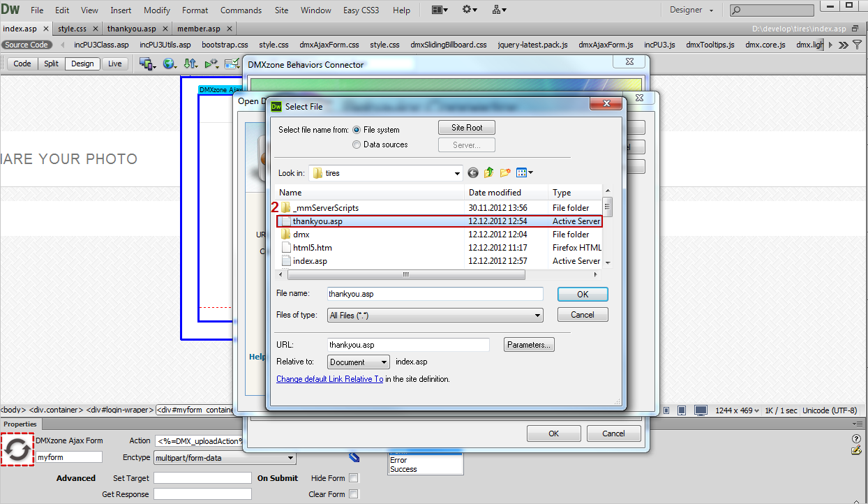Image resolution: width=868 pixels, height=504 pixels.
Task: Open the Designer workspace dropdown
Action: coord(692,10)
